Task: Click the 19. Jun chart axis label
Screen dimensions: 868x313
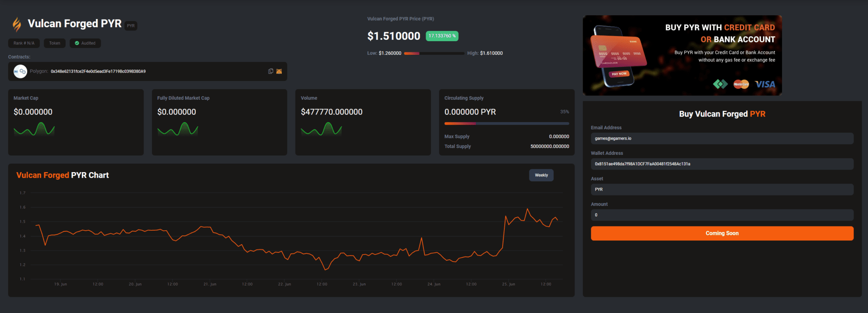Action: [61, 284]
